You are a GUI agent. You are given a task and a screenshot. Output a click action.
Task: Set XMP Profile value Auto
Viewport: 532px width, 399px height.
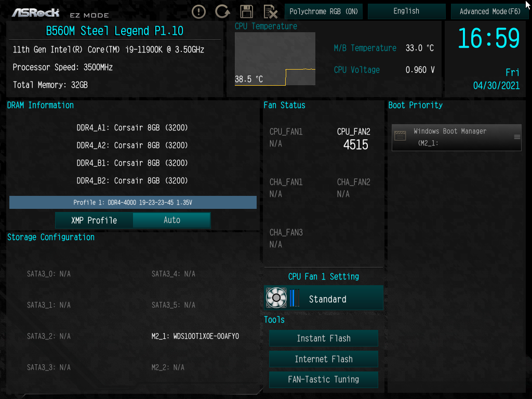click(x=171, y=220)
